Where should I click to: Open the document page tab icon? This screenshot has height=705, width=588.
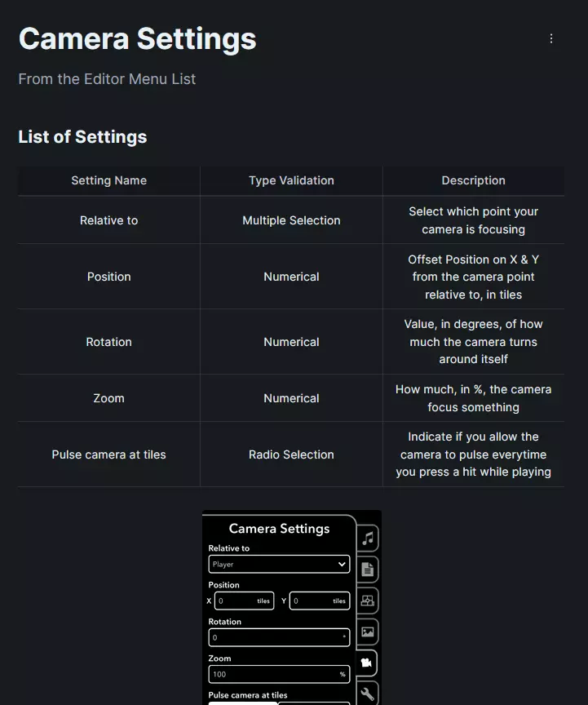tap(368, 570)
